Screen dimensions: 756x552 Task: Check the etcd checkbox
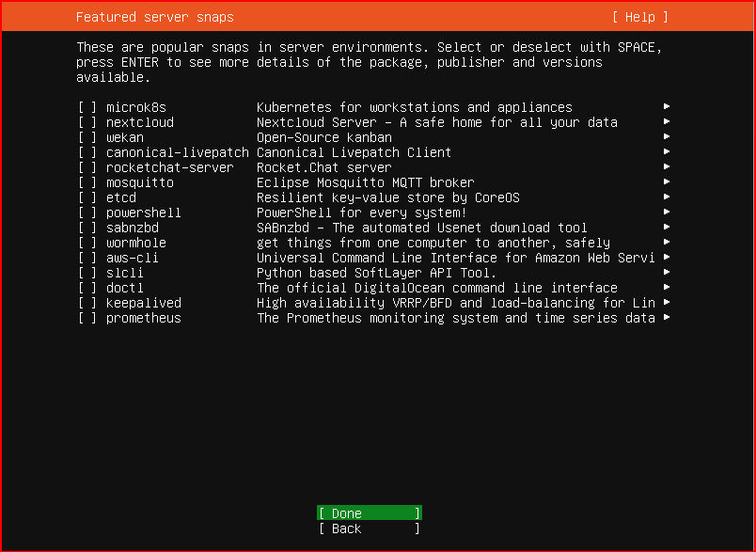coord(87,197)
